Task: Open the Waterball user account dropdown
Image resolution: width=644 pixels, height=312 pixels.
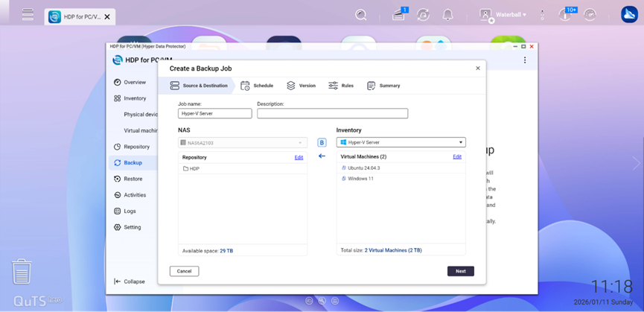Action: pyautogui.click(x=503, y=15)
